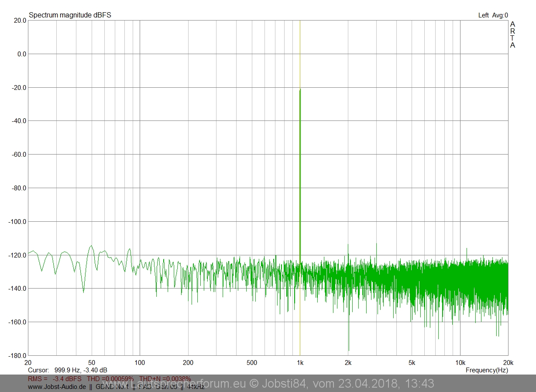Click the -160.0 y-axis label

[x=17, y=322]
